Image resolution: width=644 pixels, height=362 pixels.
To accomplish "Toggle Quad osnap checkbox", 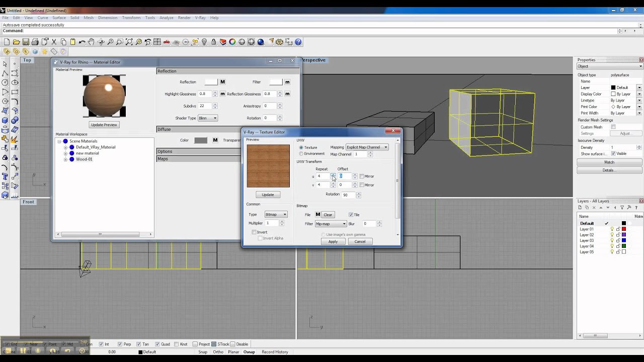I will [157, 344].
